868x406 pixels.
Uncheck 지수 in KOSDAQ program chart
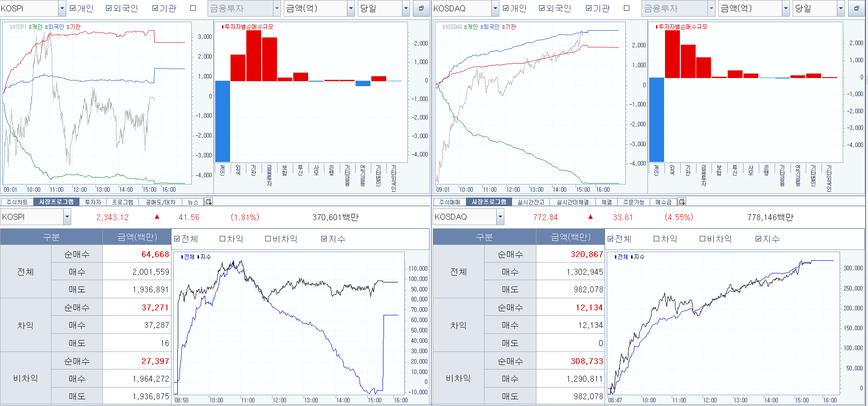[758, 239]
